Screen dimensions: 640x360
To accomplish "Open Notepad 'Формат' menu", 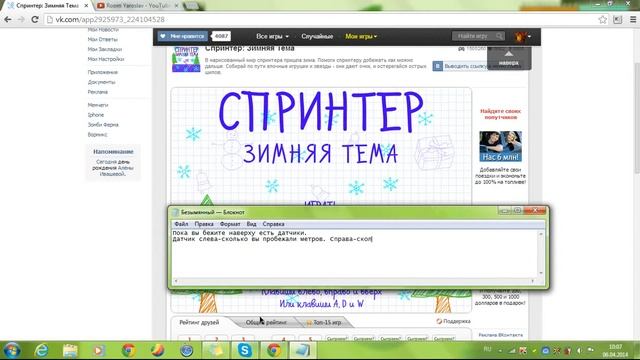I will pos(230,224).
